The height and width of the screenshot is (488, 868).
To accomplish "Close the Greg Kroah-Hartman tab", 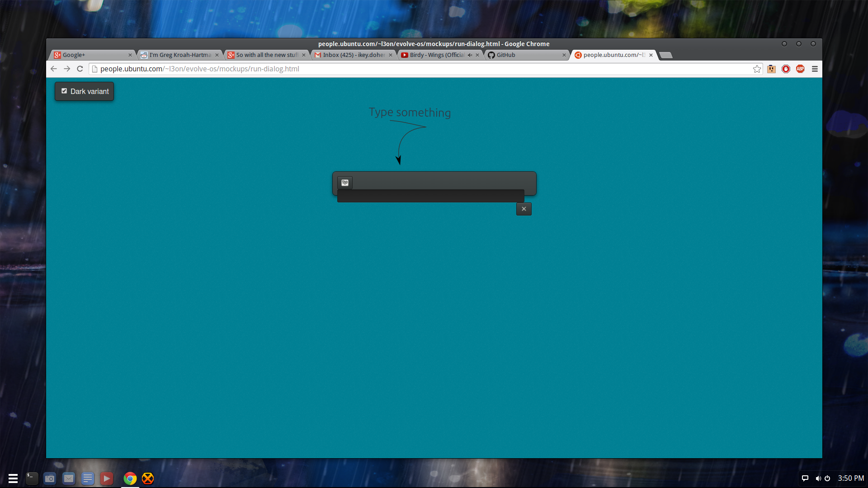I will pyautogui.click(x=217, y=55).
